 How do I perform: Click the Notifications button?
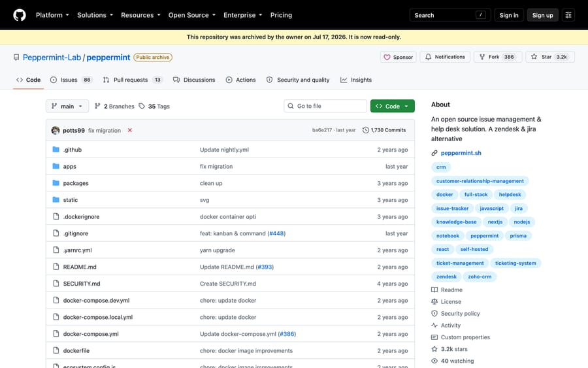[x=445, y=57]
